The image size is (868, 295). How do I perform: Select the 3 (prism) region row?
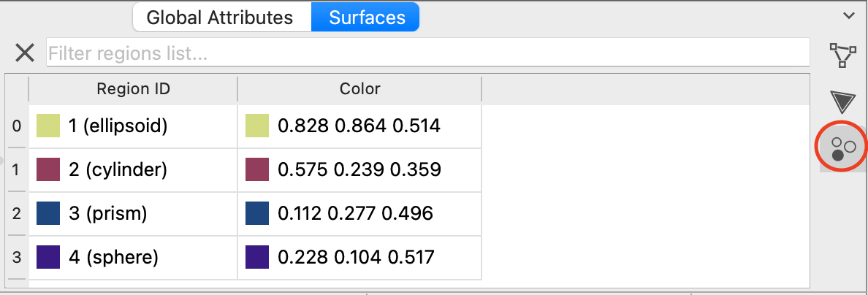(108, 213)
